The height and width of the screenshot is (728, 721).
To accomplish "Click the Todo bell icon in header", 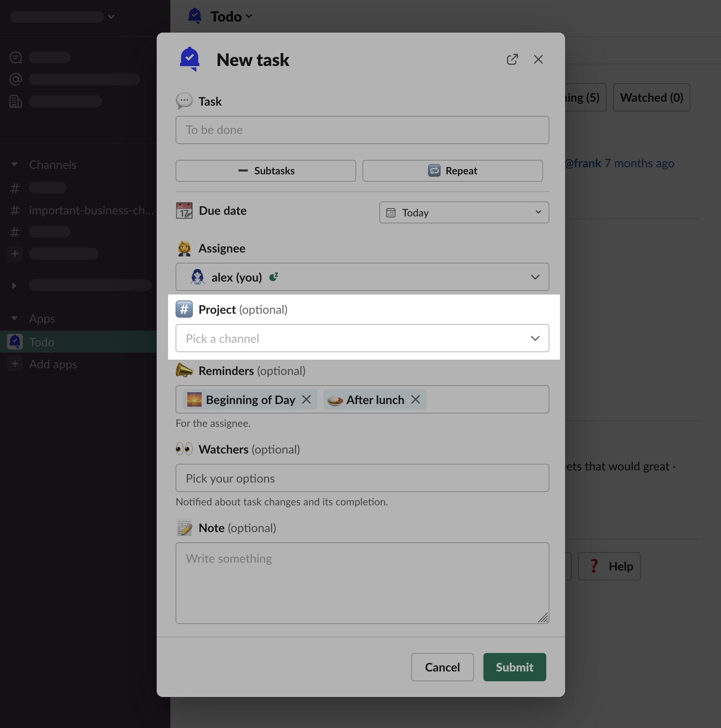I will [x=195, y=16].
